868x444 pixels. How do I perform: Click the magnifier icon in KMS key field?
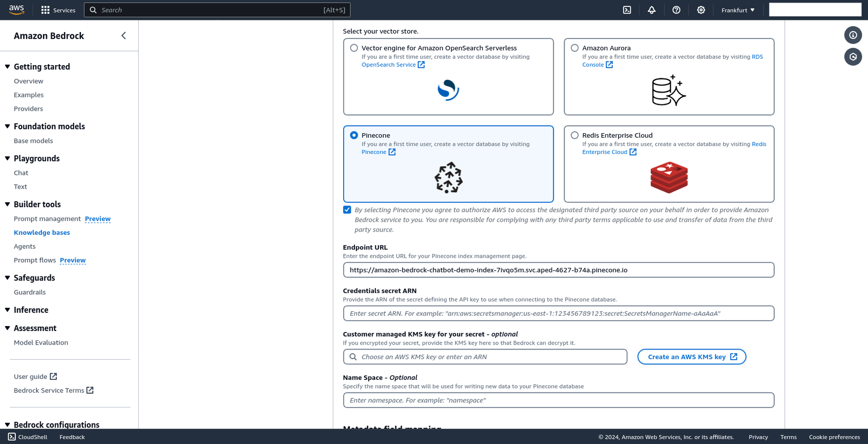(353, 357)
